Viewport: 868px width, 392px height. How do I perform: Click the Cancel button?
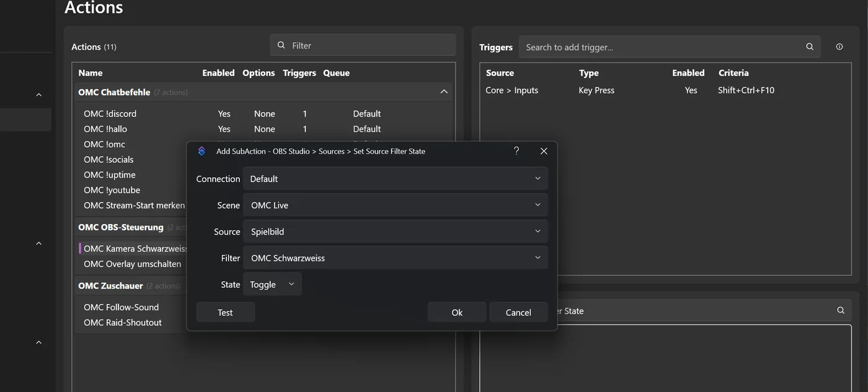(x=518, y=312)
